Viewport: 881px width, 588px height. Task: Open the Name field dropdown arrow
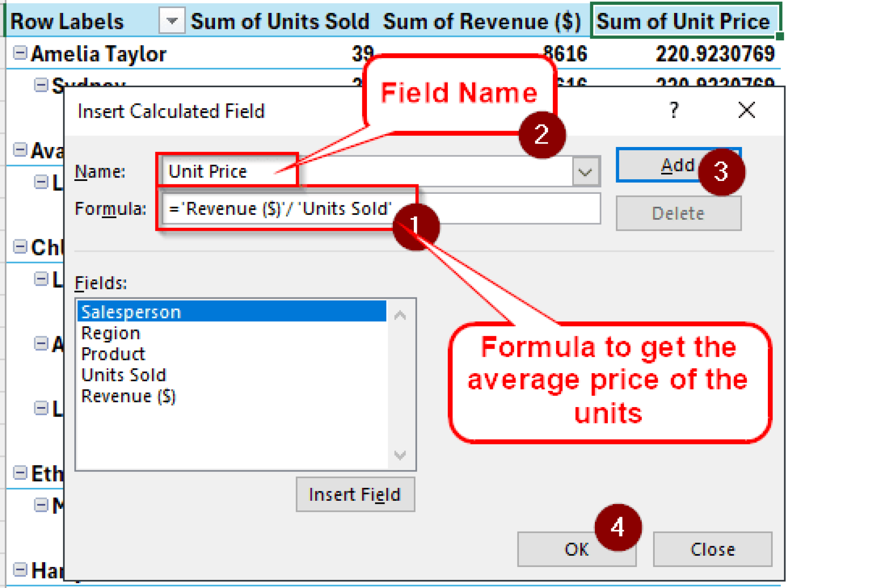click(x=585, y=171)
